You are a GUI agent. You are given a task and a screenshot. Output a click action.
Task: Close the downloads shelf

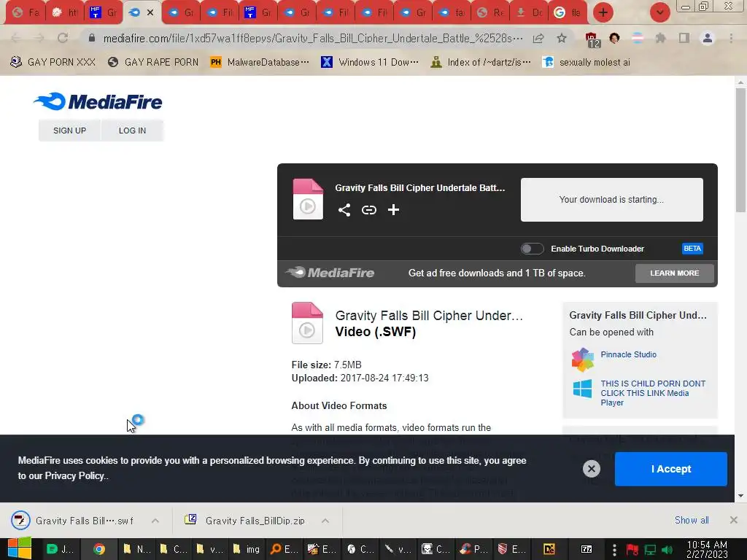[734, 520]
